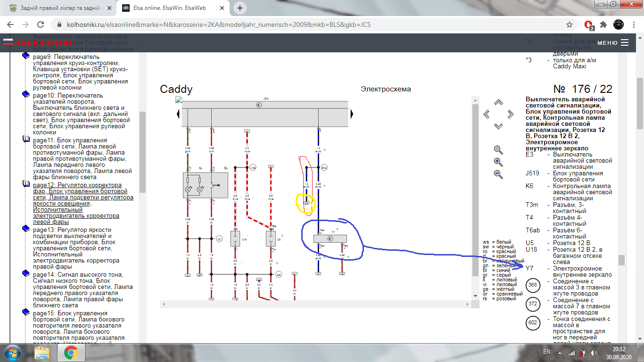
Task: Open the AdBlock extension icon
Action: 588,25
